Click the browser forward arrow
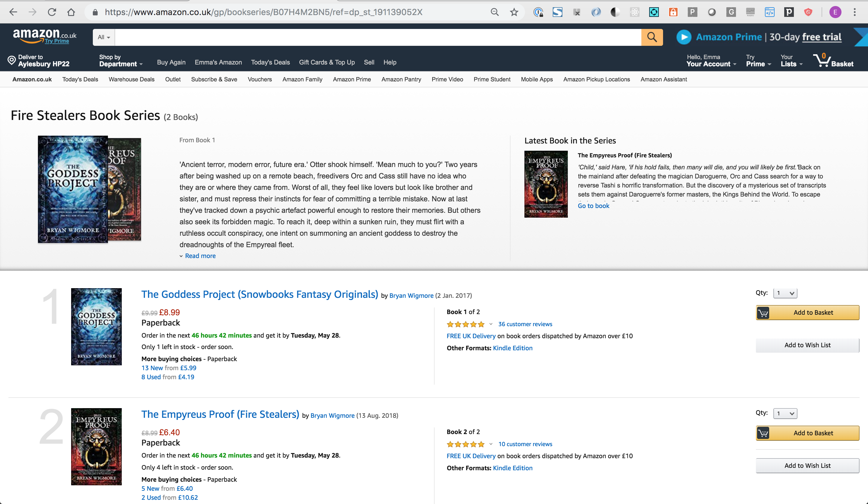This screenshot has height=504, width=868. coord(32,12)
